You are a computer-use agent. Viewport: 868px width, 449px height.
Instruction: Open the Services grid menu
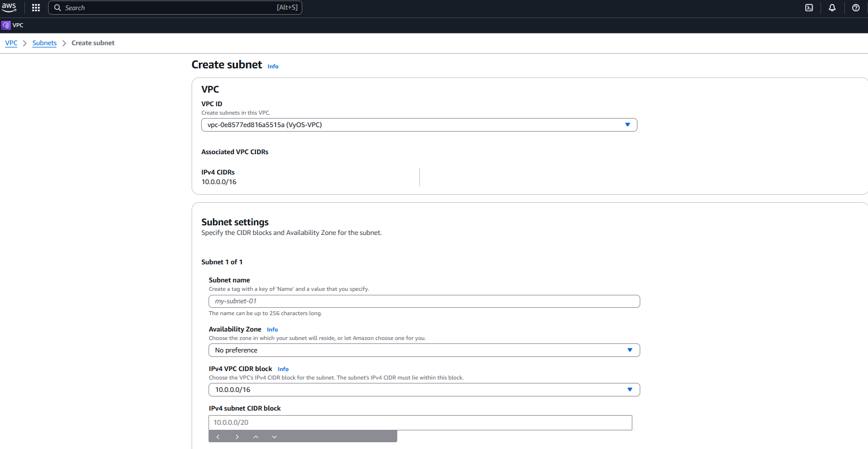[x=35, y=7]
